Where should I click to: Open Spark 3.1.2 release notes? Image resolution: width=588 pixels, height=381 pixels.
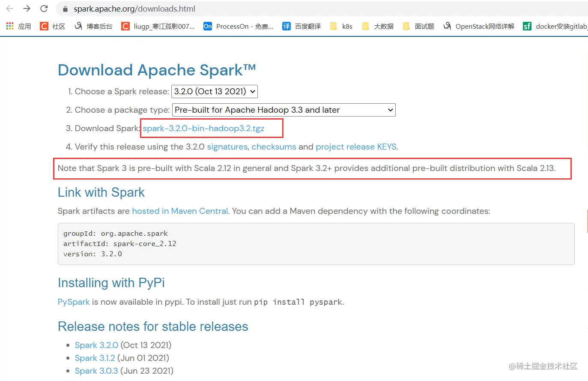[95, 358]
